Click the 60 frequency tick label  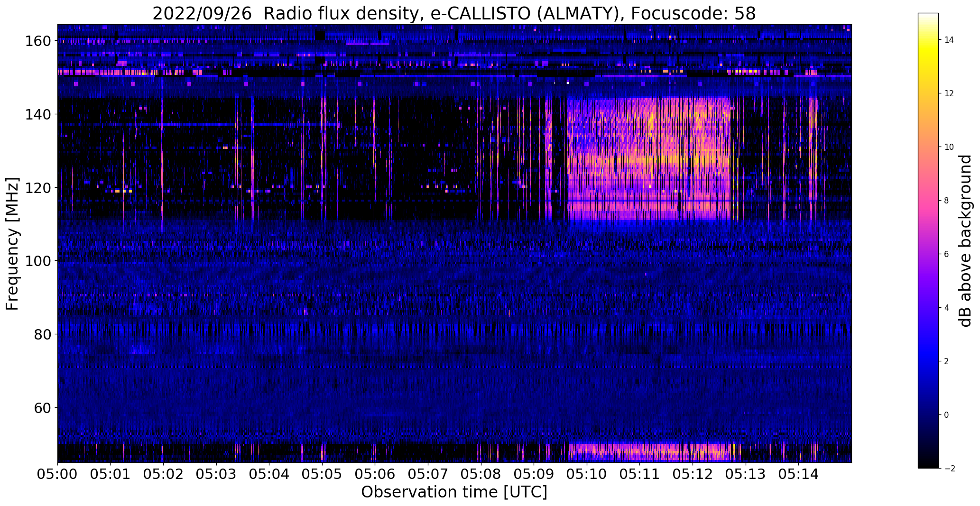pyautogui.click(x=42, y=408)
